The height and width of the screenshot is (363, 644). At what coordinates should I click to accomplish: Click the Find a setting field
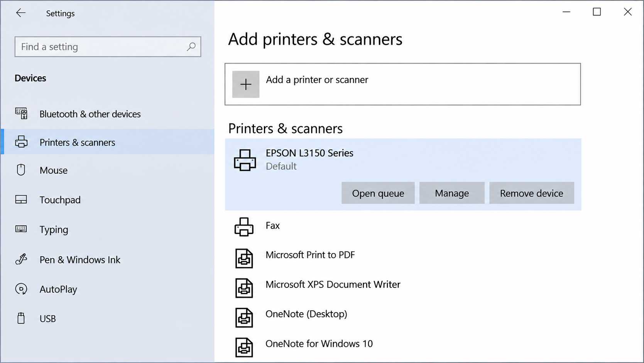pos(108,47)
